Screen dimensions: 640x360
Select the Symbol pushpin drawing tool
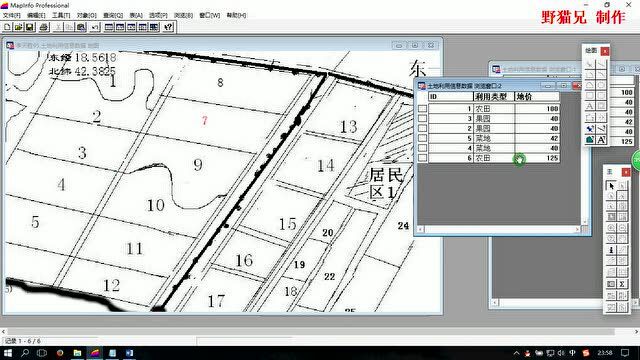tap(590, 129)
